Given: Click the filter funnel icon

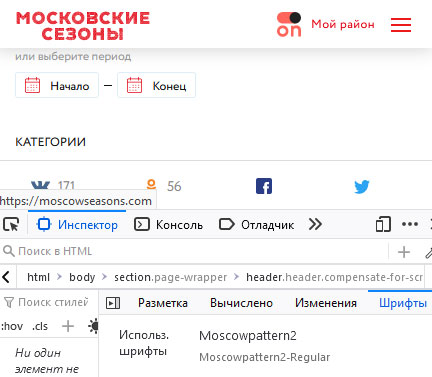Looking at the screenshot, I should pyautogui.click(x=9, y=303).
